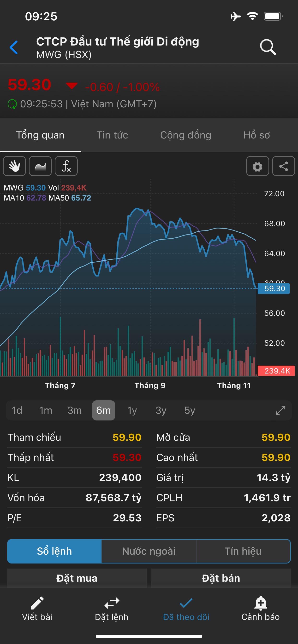Tap the Đặt bán column header

point(221,578)
